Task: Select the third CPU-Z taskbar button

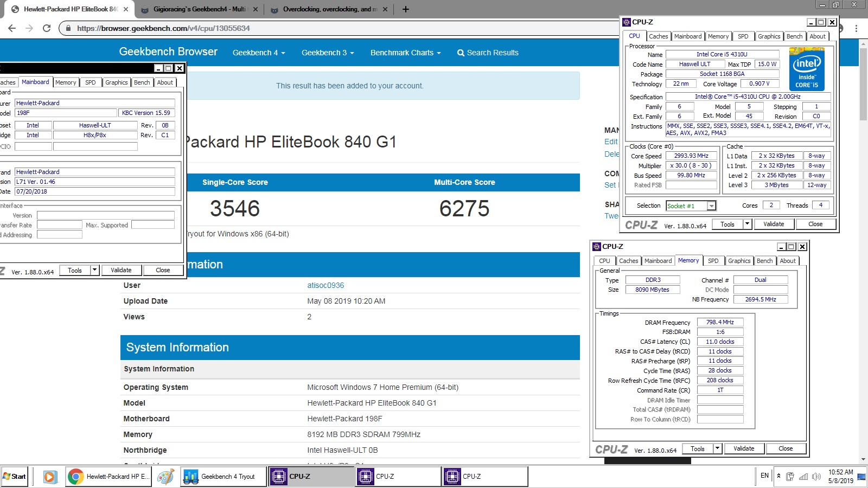Action: coord(485,477)
